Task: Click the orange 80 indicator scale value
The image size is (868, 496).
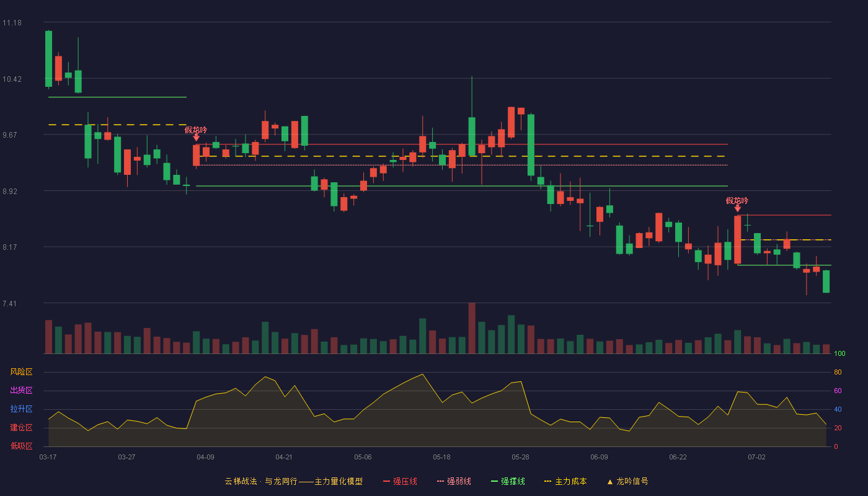Action: click(x=838, y=373)
